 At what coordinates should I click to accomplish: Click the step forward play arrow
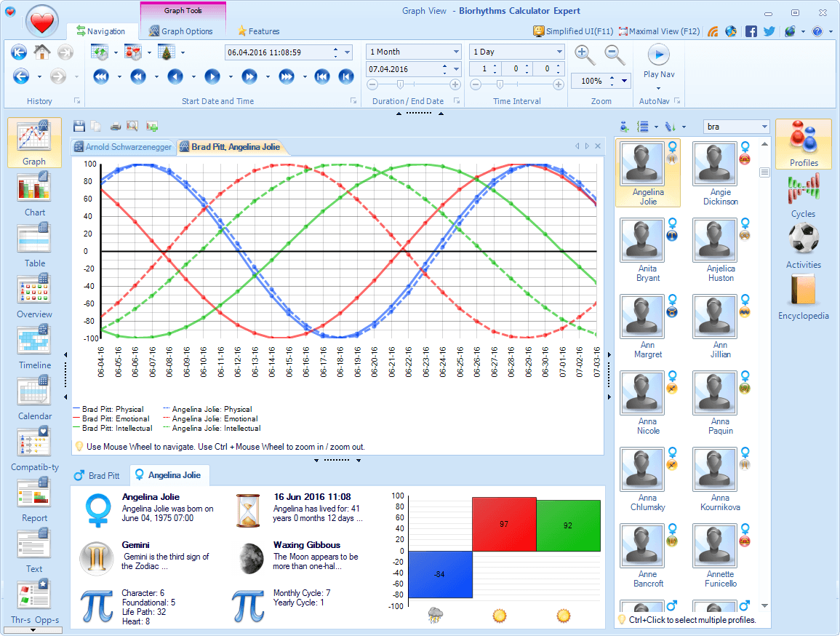(x=212, y=76)
